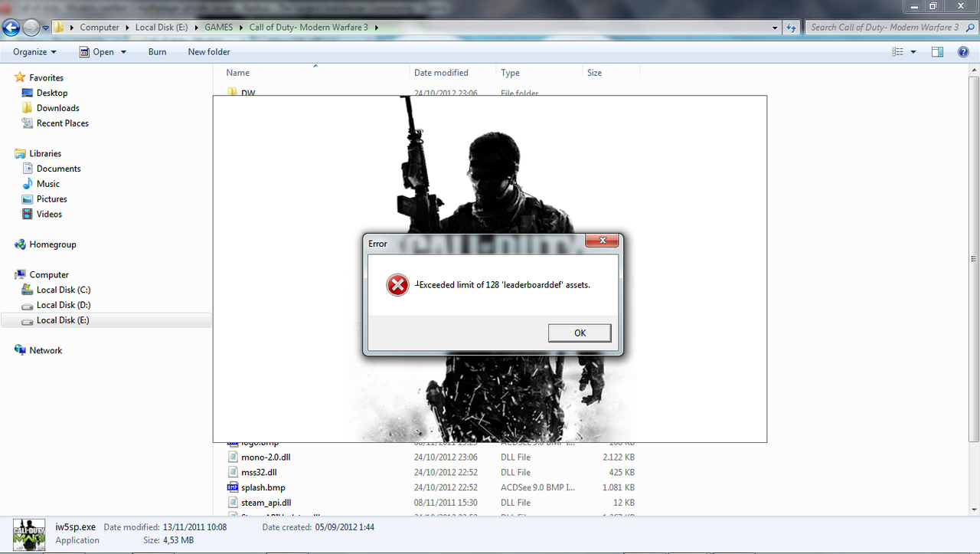This screenshot has width=980, height=554.
Task: Click the splash.bmp file icon
Action: coord(233,487)
